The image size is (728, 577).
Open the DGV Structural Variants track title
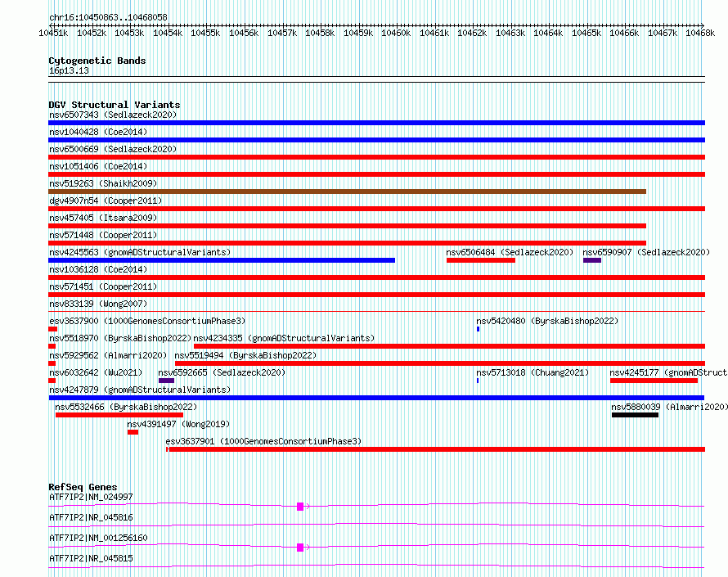point(115,105)
